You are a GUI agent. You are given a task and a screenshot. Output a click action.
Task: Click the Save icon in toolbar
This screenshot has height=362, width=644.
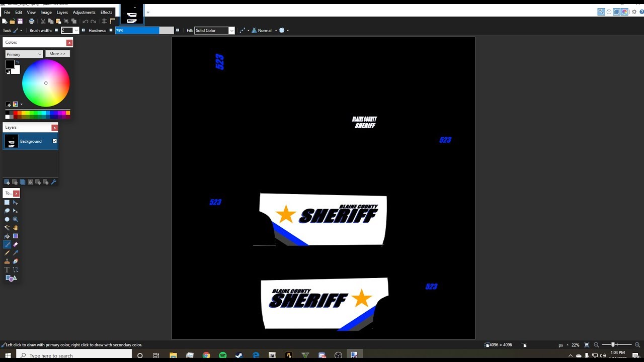[20, 21]
